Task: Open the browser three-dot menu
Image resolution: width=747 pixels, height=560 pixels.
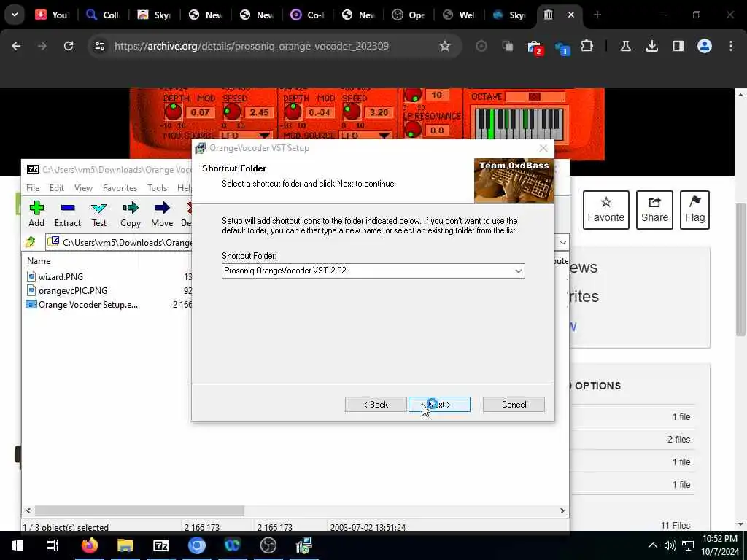Action: [x=731, y=46]
